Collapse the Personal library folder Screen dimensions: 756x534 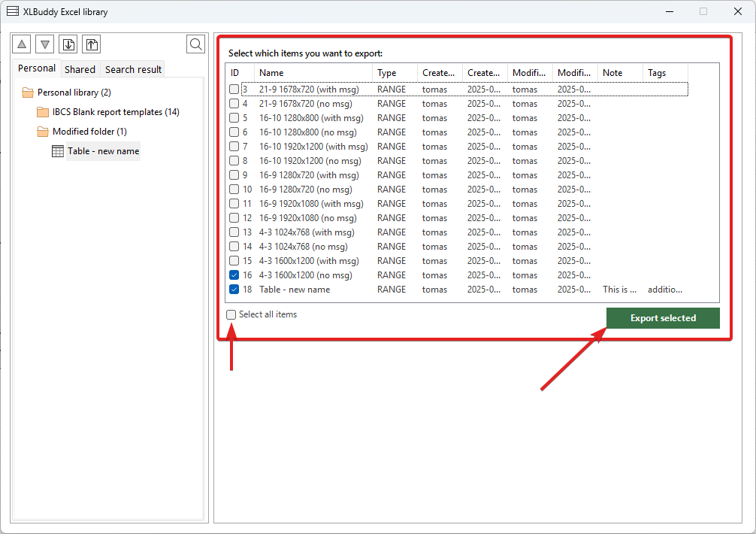pyautogui.click(x=28, y=93)
